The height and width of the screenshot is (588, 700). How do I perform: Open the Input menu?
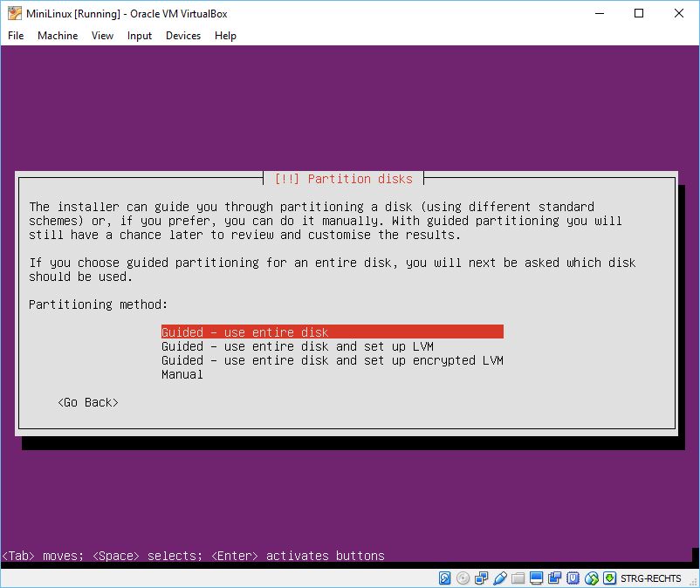[140, 36]
